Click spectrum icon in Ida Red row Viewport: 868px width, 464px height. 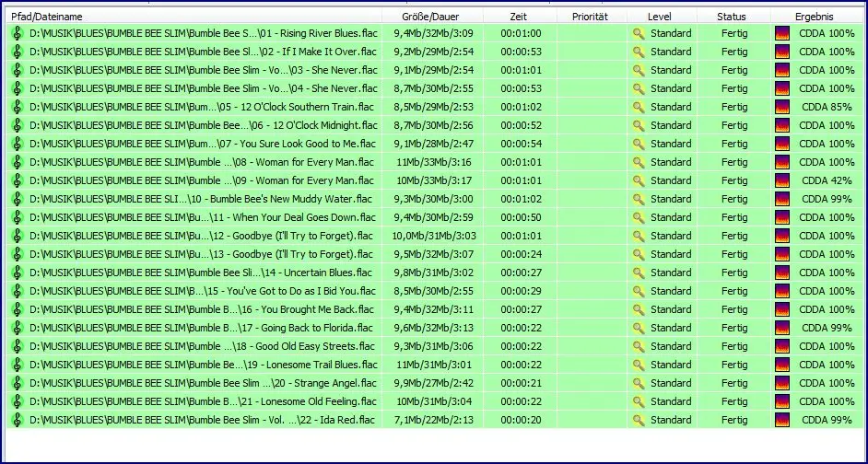pos(781,420)
